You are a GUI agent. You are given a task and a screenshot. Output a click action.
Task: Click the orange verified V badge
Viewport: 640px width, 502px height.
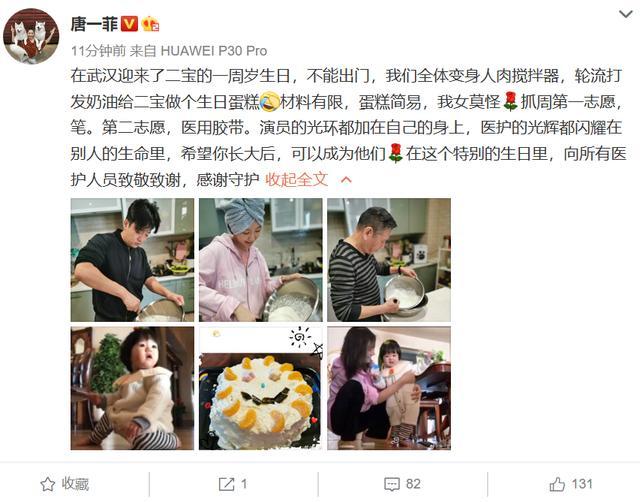click(x=129, y=24)
